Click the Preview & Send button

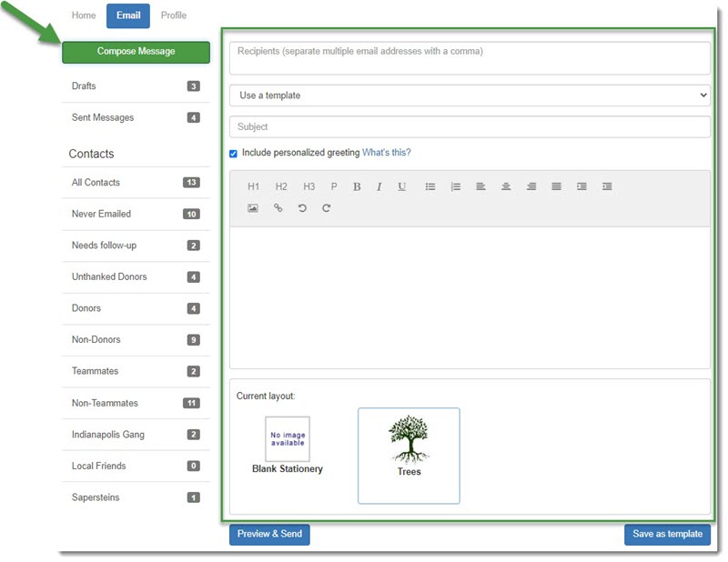coord(269,534)
